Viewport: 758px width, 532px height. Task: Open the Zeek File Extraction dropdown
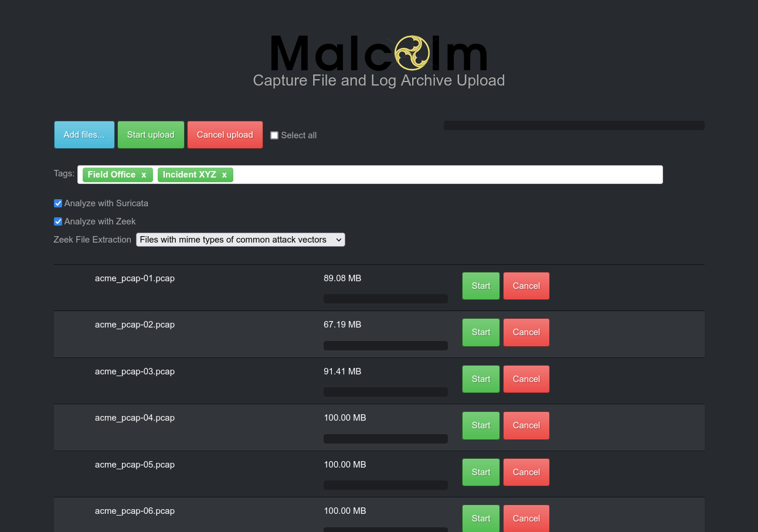tap(240, 240)
